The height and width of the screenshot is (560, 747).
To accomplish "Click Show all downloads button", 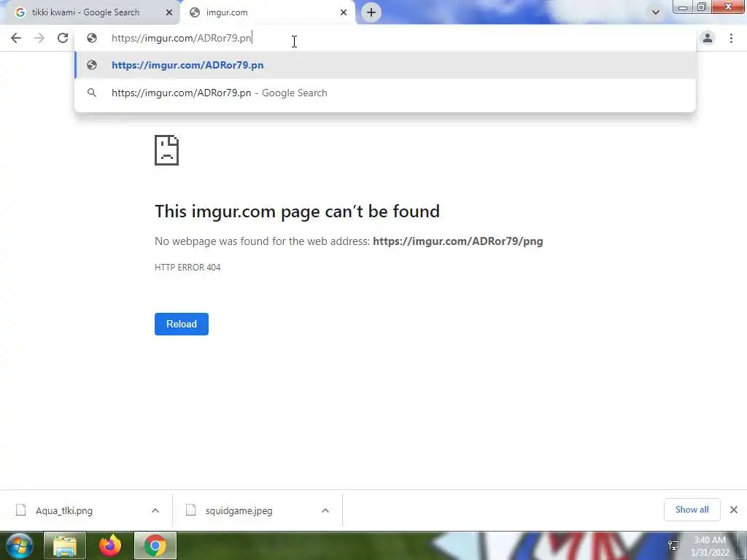I will click(692, 510).
